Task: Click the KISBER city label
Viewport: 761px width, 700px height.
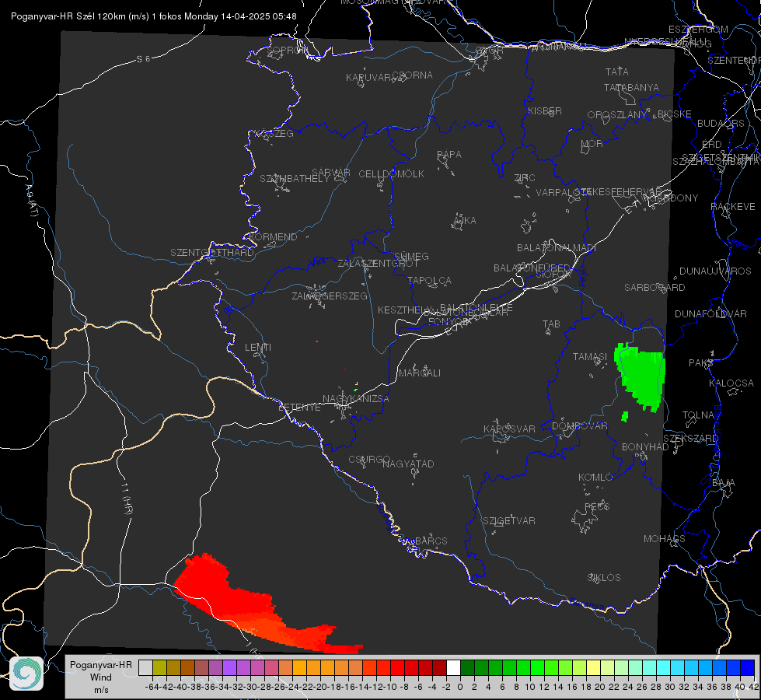Action: point(545,110)
